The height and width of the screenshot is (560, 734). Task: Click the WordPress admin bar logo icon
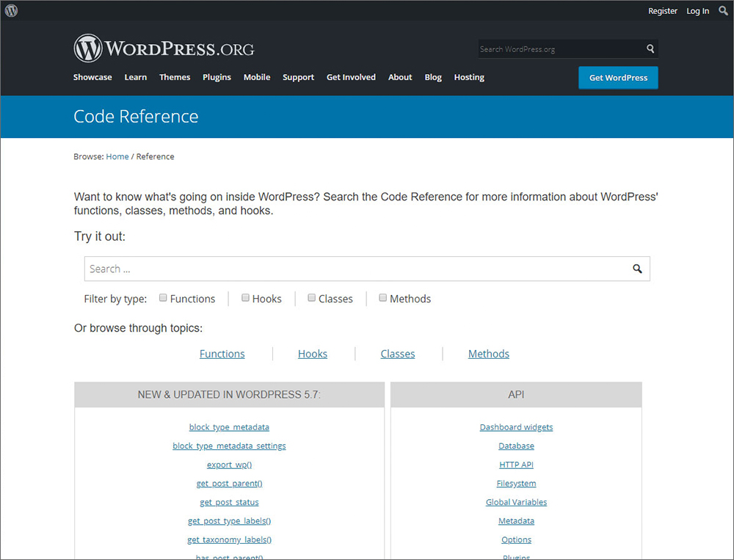coord(11,10)
